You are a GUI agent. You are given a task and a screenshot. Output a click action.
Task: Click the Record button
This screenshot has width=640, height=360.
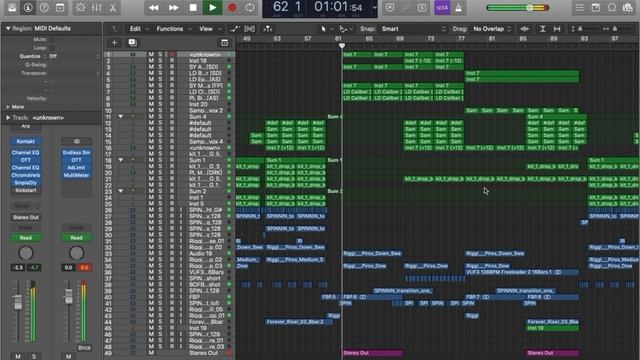232,8
